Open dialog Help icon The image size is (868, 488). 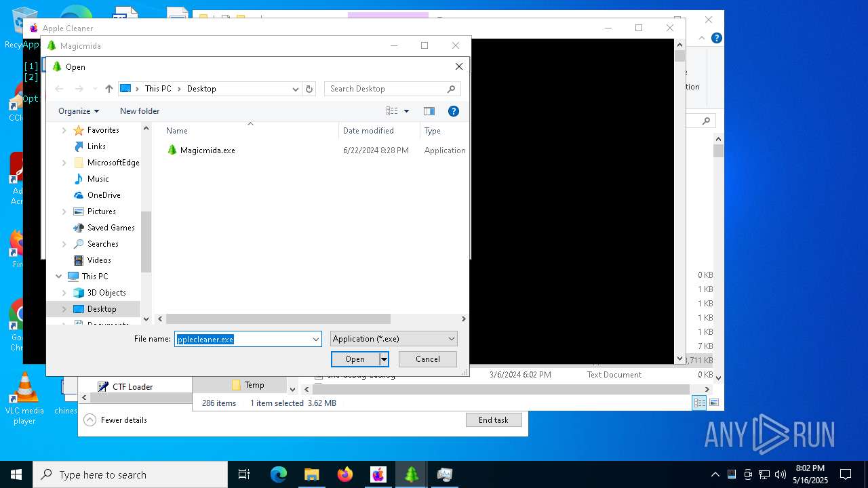point(454,111)
